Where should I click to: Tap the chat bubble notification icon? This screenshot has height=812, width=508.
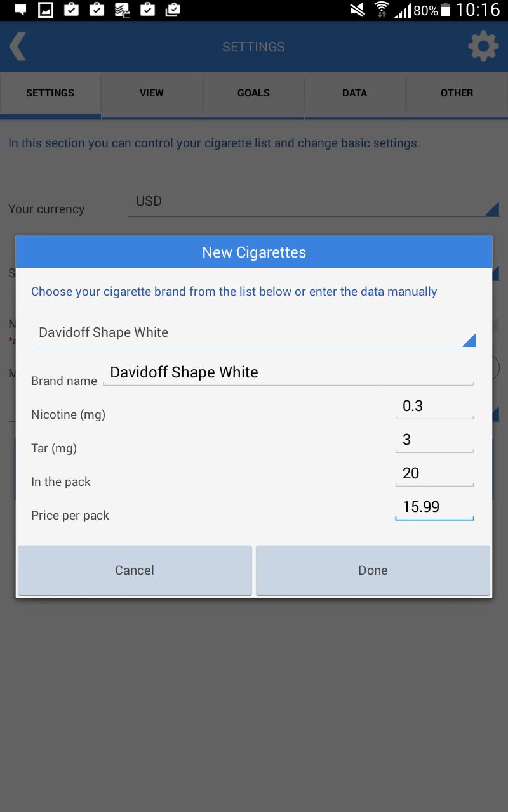(x=20, y=10)
